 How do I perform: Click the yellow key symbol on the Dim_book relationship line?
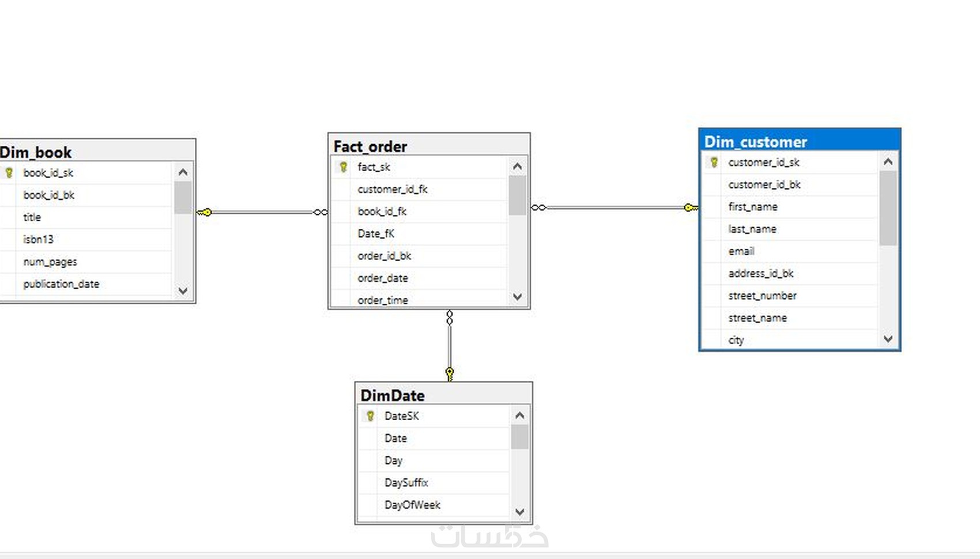pyautogui.click(x=206, y=212)
